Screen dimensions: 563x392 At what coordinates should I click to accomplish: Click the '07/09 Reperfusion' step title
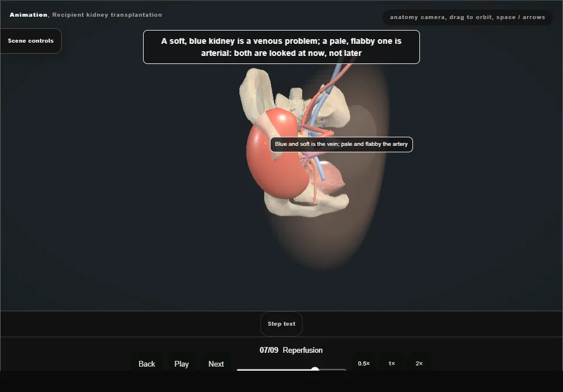point(291,350)
